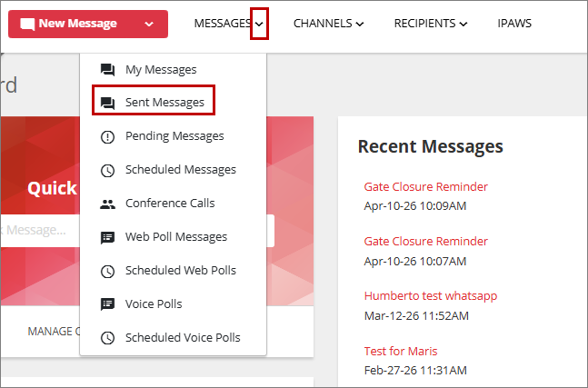
Task: Click the Web Poll Messages icon
Action: point(107,238)
